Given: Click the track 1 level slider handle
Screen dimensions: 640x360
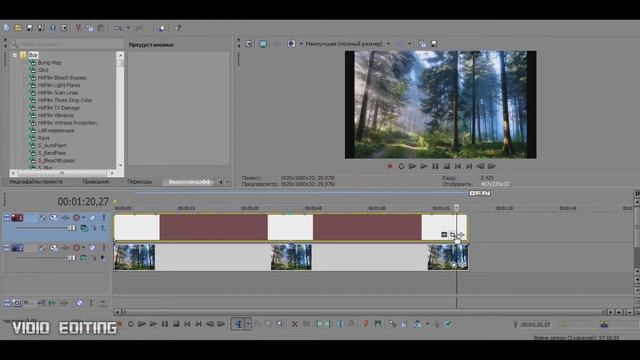Looking at the screenshot, I should 72,228.
